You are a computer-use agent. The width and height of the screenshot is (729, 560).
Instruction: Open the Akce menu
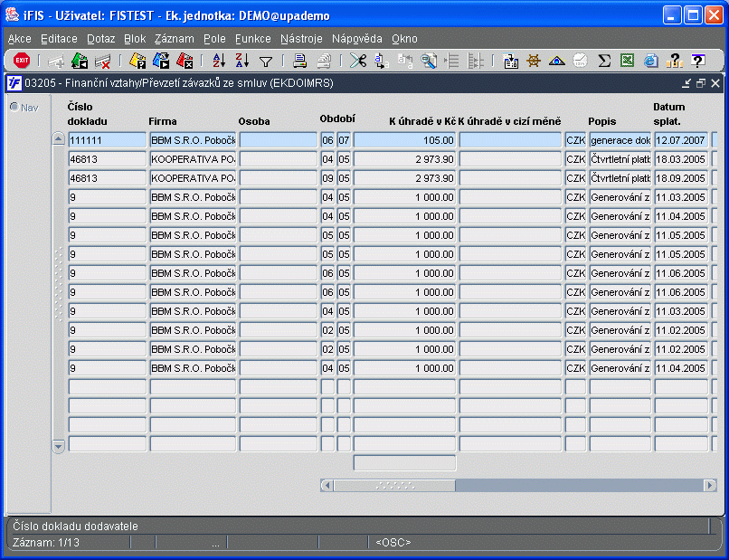click(20, 39)
